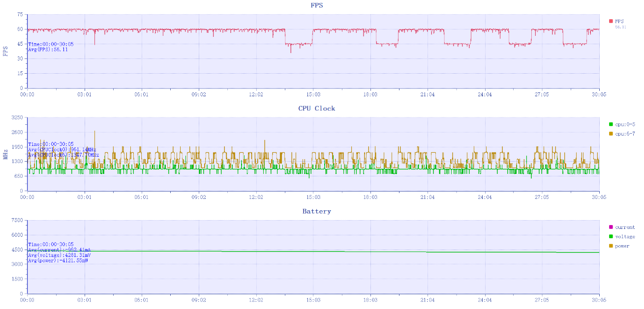The height and width of the screenshot is (309, 644).
Task: Click the 21:04 time tick under Battery chart
Action: [428, 300]
